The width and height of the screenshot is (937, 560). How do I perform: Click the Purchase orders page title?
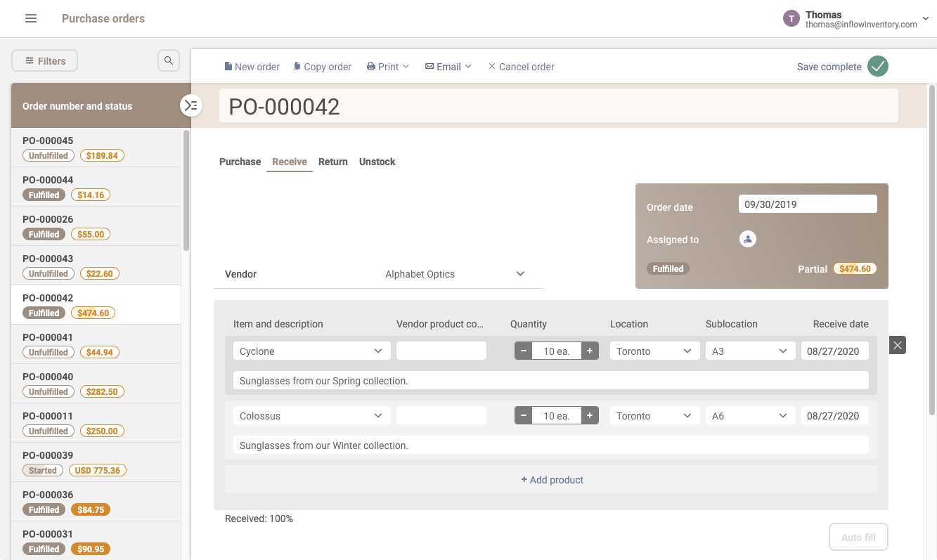103,18
